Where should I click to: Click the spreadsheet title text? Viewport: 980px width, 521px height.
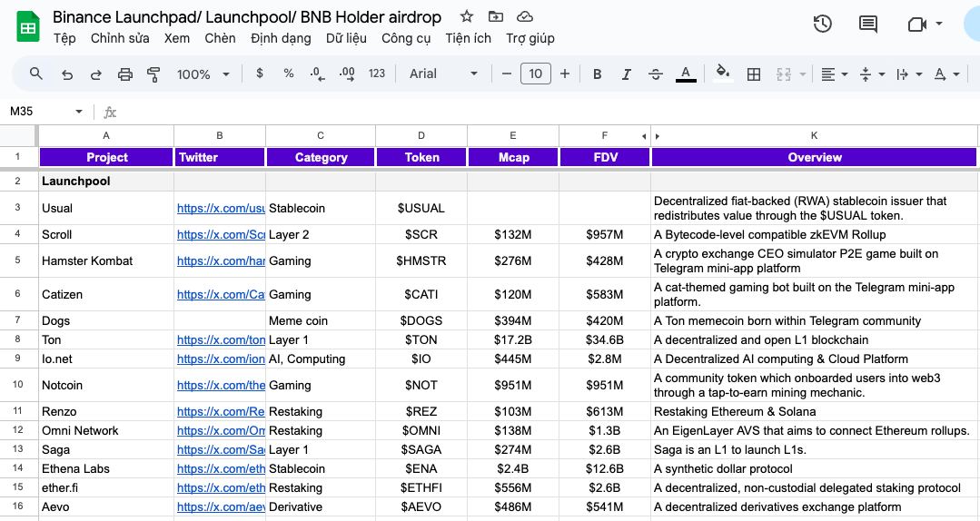point(247,17)
